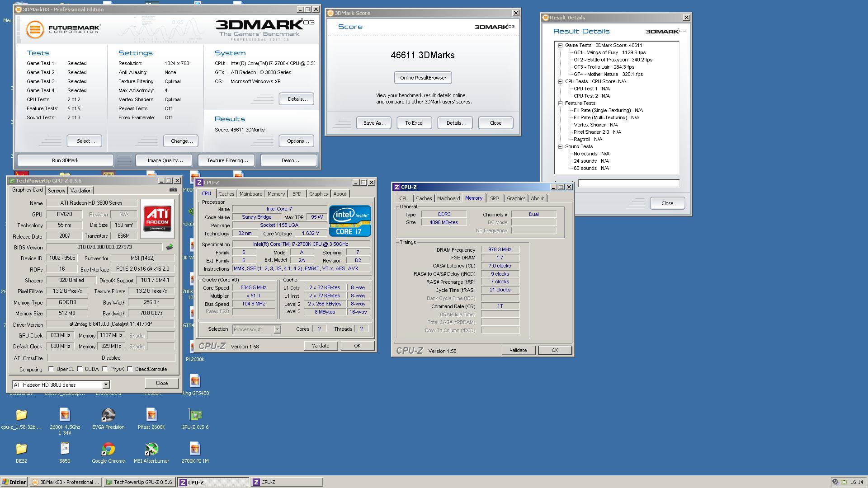Open the Google Chrome desktop icon
This screenshot has width=868, height=488.
108,453
